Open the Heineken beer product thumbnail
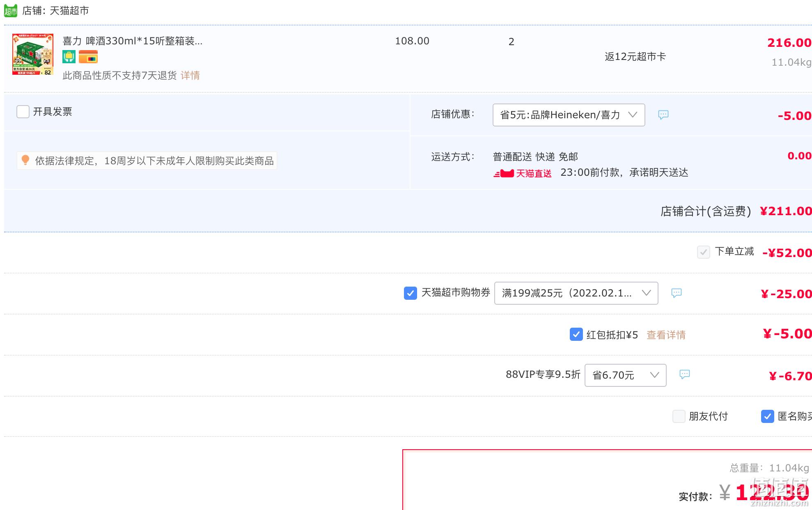This screenshot has width=812, height=510. point(33,54)
